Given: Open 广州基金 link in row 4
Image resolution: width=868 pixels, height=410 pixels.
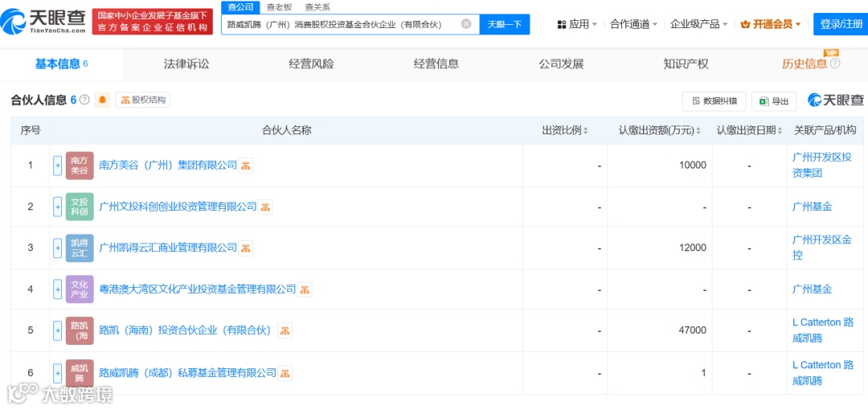Looking at the screenshot, I should coord(812,289).
